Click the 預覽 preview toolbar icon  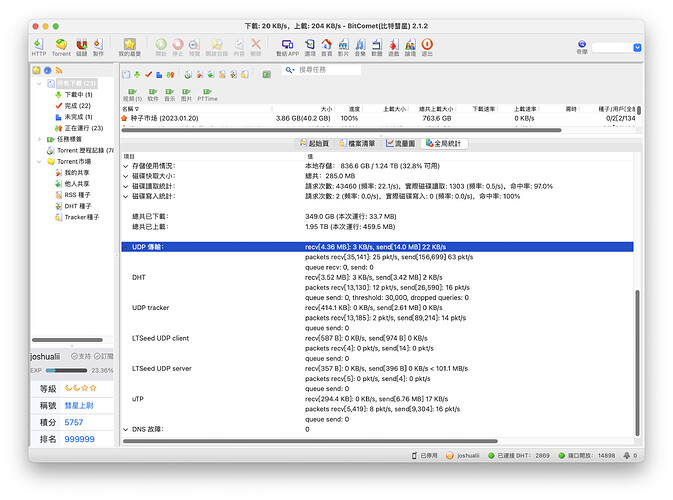[194, 47]
